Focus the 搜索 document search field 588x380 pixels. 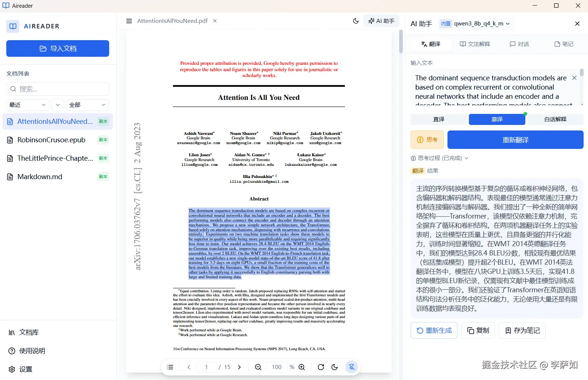click(58, 89)
